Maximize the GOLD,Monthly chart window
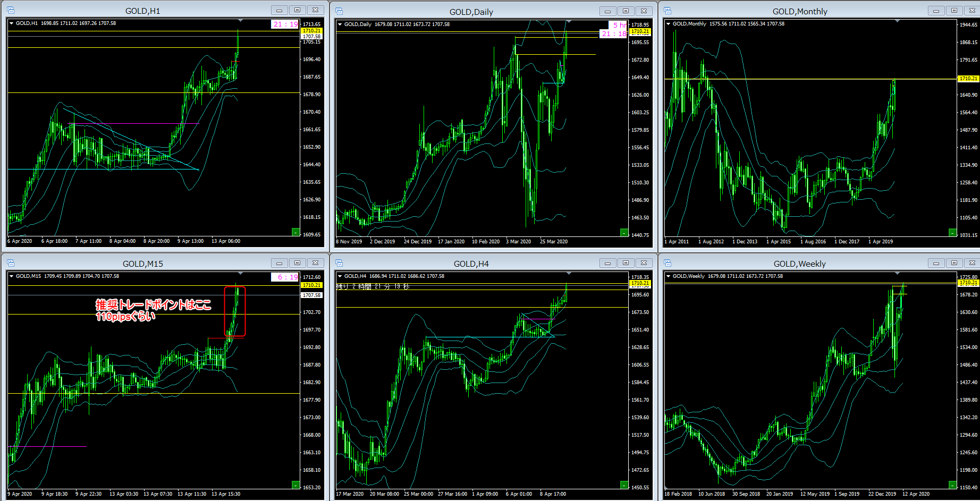The height and width of the screenshot is (501, 980). pos(954,11)
